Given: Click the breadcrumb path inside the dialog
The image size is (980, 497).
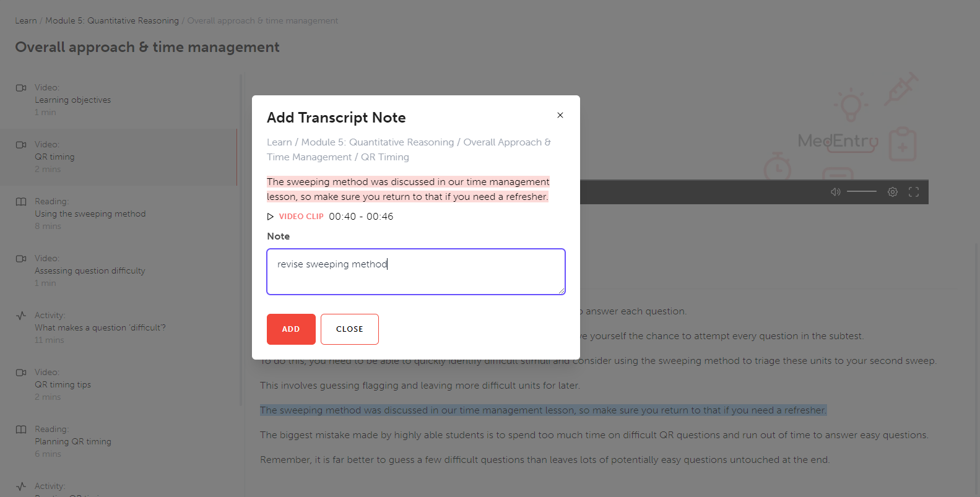Looking at the screenshot, I should click(409, 150).
